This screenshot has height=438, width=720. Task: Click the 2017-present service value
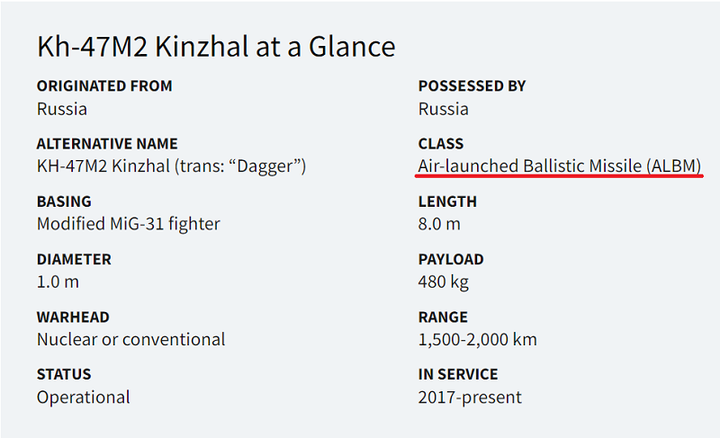[470, 398]
